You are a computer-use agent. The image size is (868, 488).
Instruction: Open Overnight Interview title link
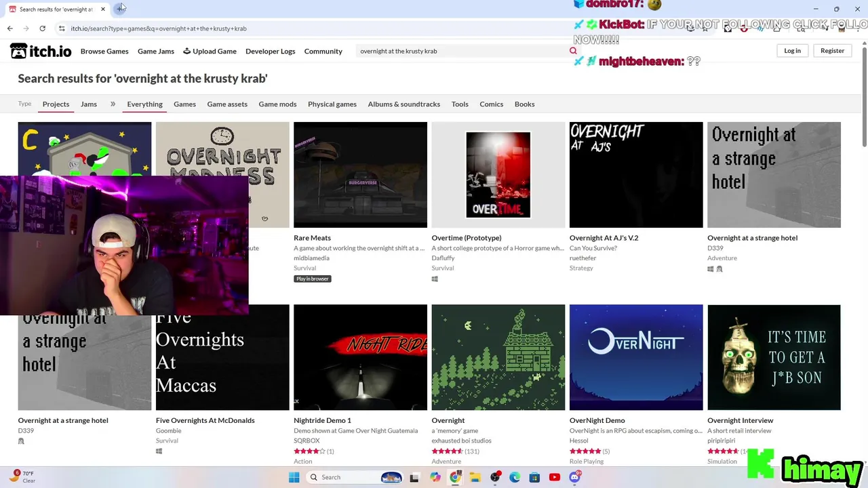[741, 420]
